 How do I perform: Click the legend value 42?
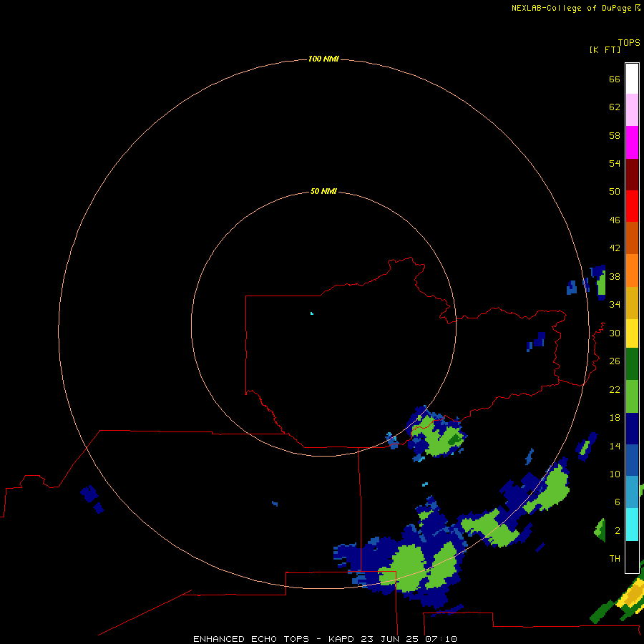click(615, 248)
